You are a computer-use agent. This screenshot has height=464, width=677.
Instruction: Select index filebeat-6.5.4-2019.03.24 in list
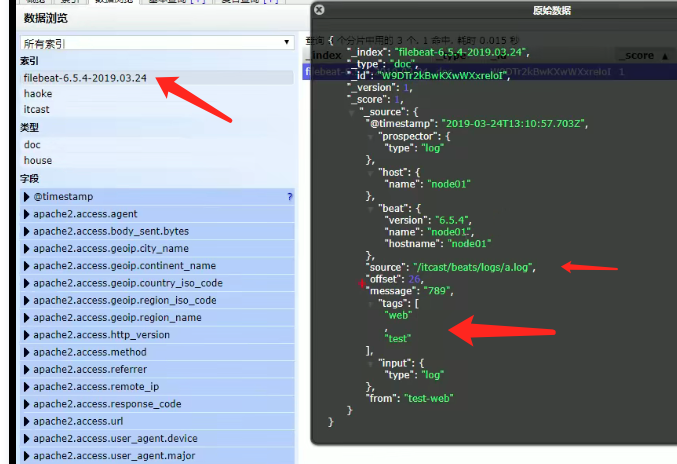158,78
